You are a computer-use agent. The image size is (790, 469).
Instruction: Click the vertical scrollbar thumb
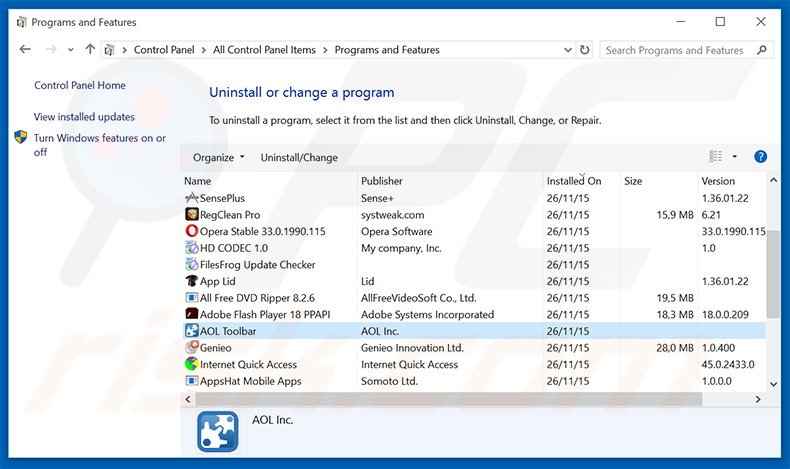coord(773,275)
